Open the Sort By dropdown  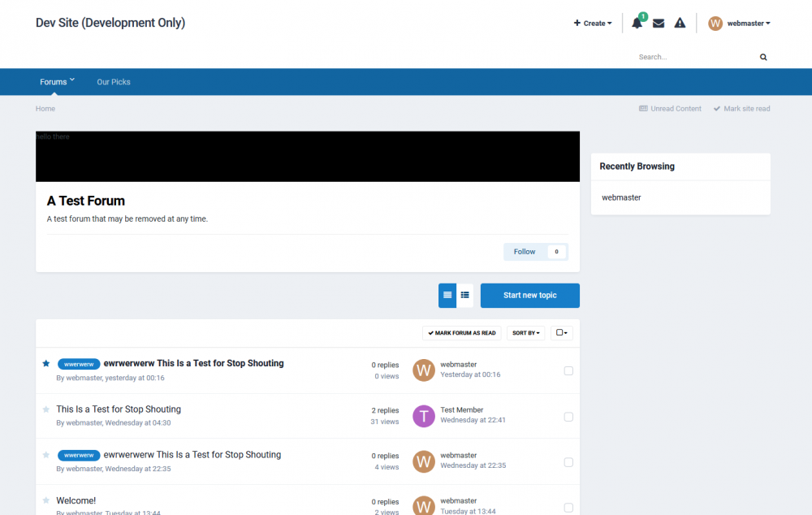coord(525,332)
